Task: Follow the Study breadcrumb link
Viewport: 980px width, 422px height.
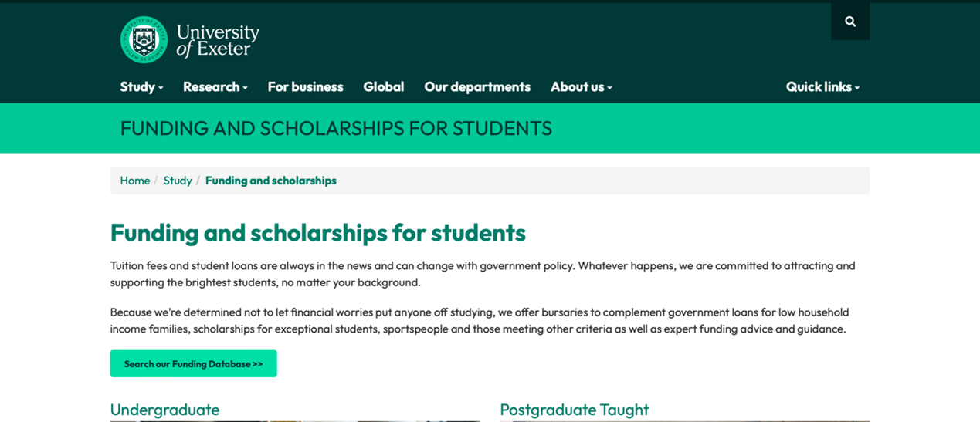Action: click(178, 181)
